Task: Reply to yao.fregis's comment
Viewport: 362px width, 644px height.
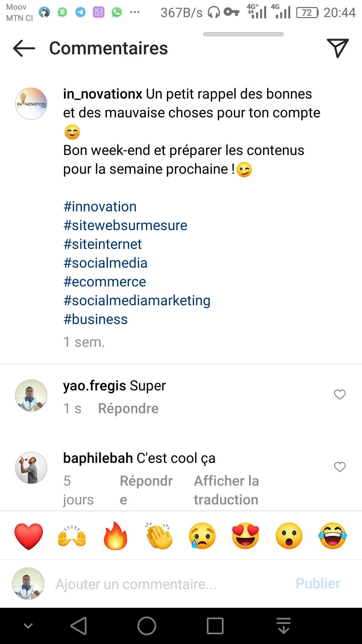Action: point(128,409)
